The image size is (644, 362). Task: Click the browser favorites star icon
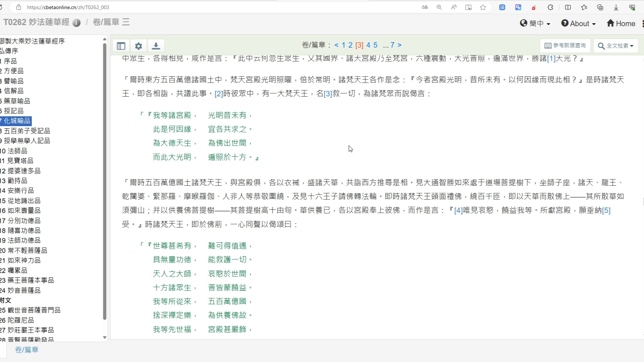click(x=483, y=7)
